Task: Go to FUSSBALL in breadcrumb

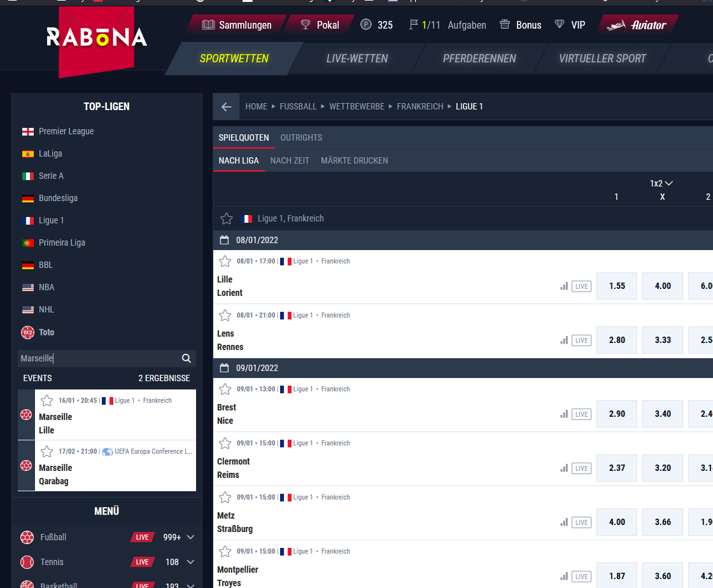Action: (298, 106)
